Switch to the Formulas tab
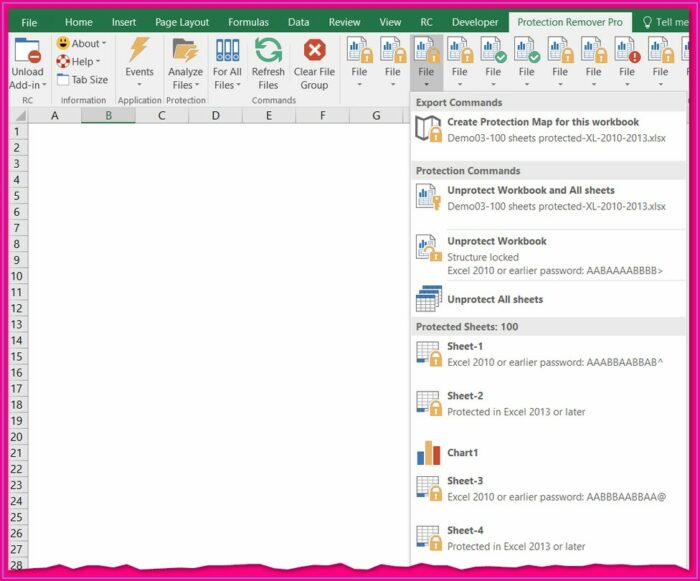 (x=248, y=22)
